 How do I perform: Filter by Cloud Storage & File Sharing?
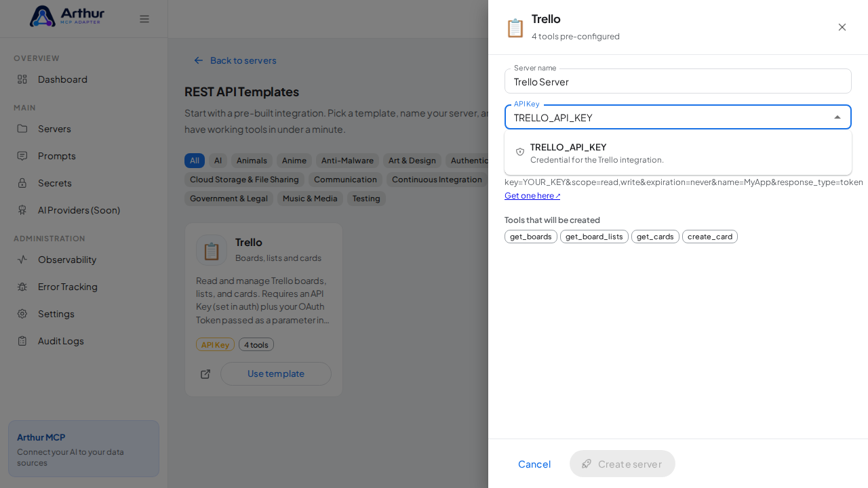pyautogui.click(x=244, y=180)
